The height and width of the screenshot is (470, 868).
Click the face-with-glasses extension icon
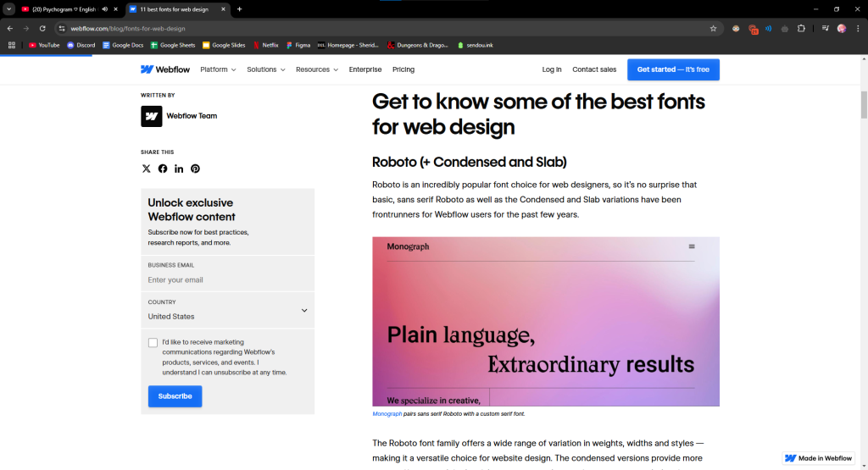[736, 28]
